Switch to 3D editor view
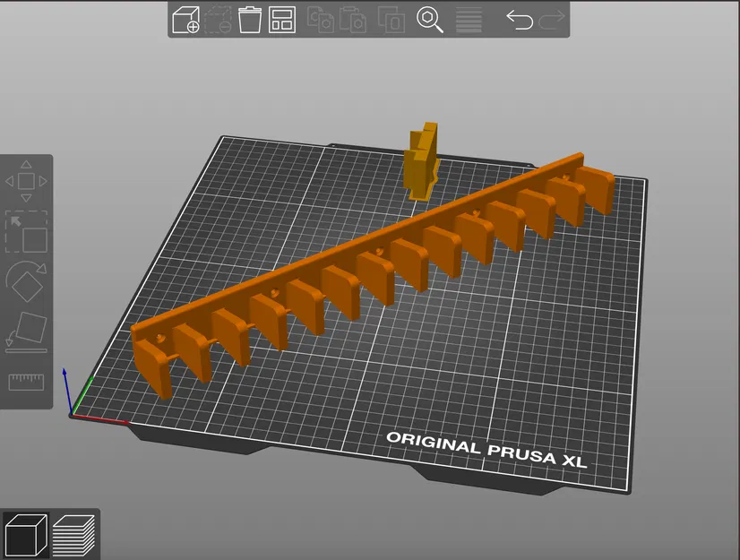740x560 pixels. [x=26, y=535]
